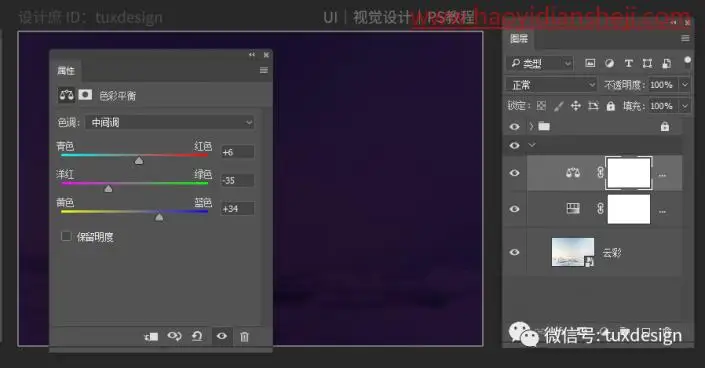Screen dimensions: 705x368
Task: Select the 云彩 layer thumbnail
Action: point(572,252)
